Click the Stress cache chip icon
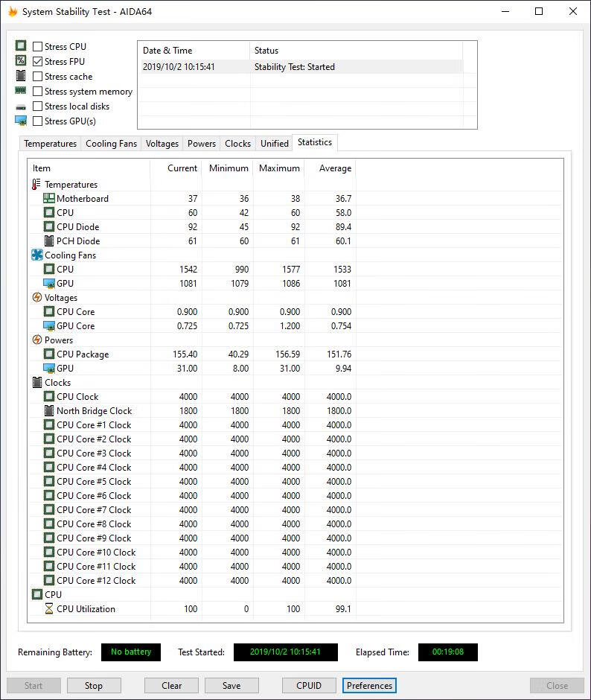 point(21,75)
